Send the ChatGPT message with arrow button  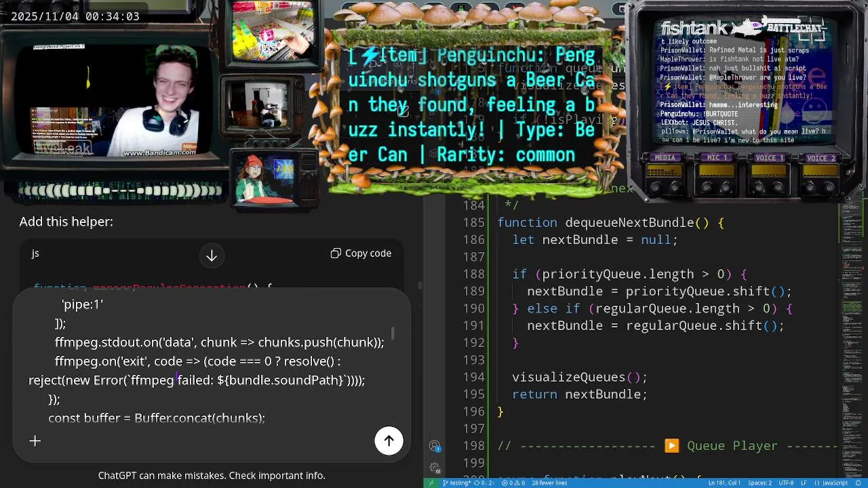389,441
